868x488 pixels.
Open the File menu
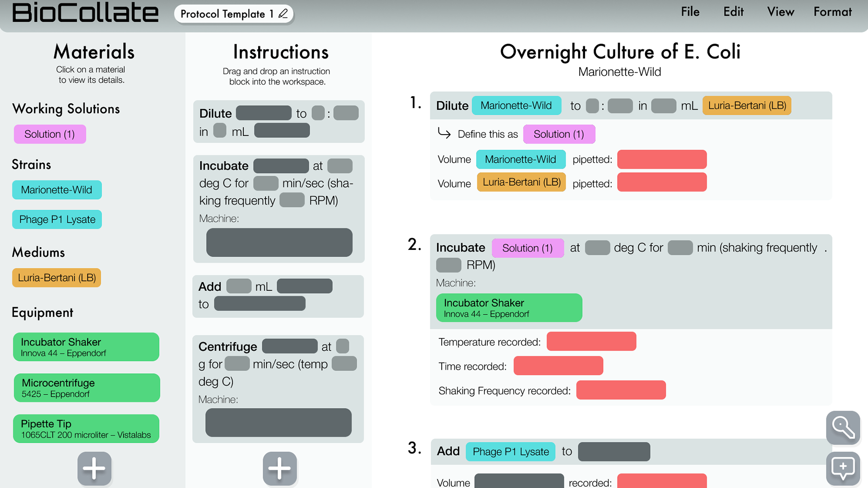tap(690, 12)
